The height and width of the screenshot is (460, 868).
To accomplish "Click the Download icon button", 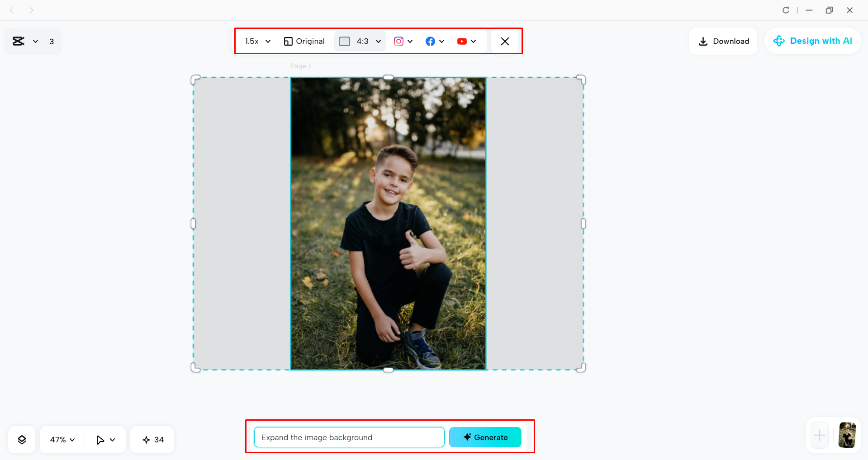I will pos(703,41).
